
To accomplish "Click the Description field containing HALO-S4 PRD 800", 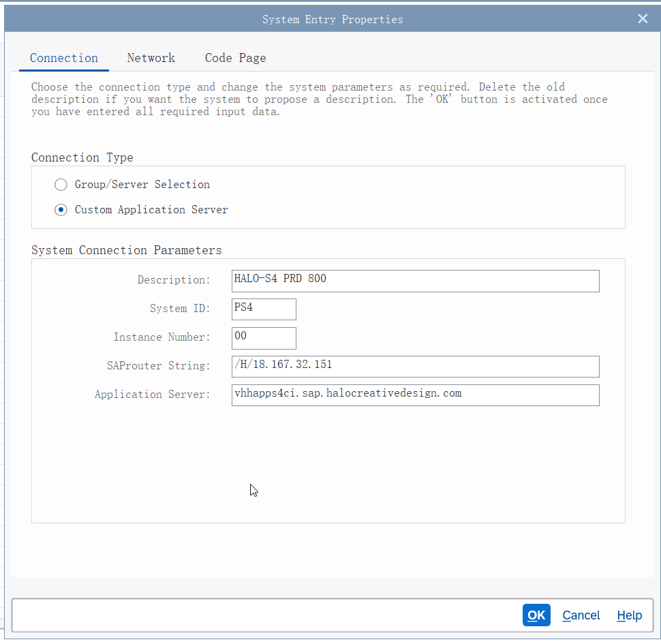I will pos(415,281).
